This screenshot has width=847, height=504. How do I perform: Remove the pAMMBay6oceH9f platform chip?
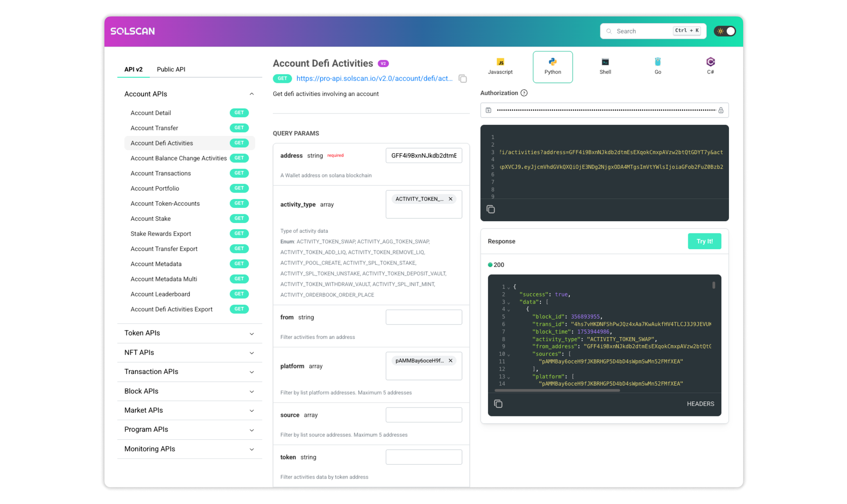(x=451, y=360)
